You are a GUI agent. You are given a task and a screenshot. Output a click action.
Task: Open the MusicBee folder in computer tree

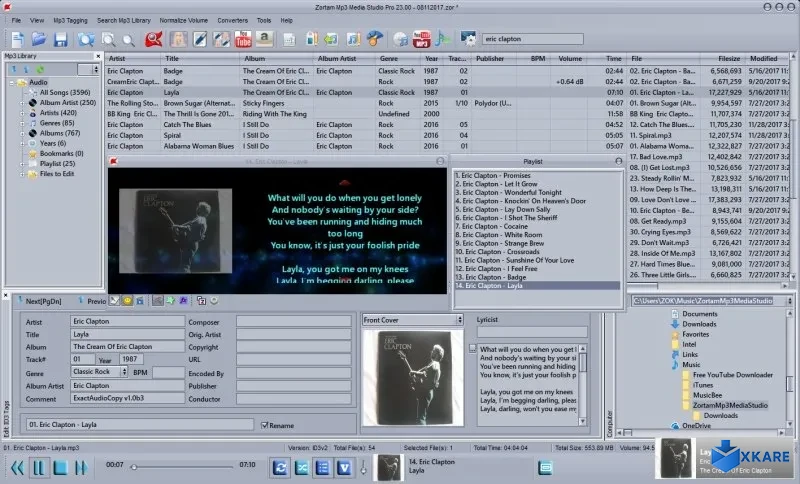coord(707,395)
